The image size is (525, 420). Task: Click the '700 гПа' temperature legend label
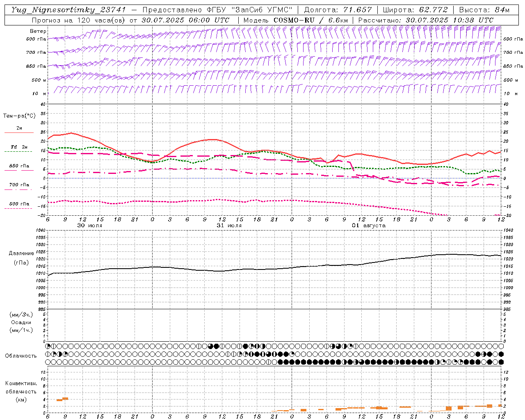tap(19, 185)
